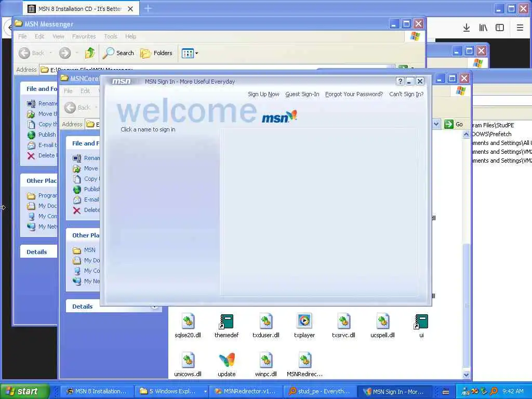The image size is (532, 399).
Task: Toggle browser sidebar icon
Action: coord(500,28)
